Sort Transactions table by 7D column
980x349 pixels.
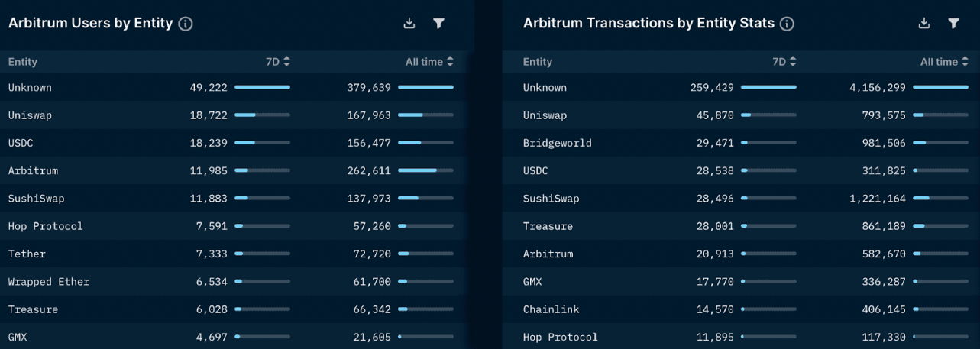tap(784, 62)
